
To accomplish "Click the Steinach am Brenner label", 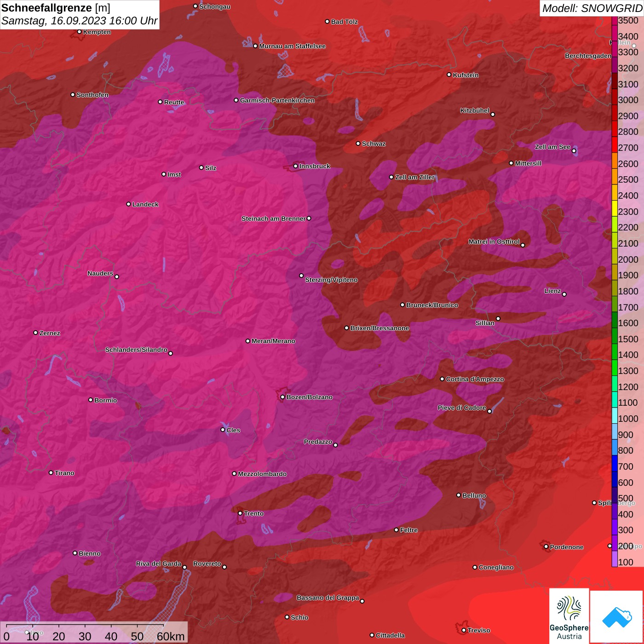I will pyautogui.click(x=273, y=218).
